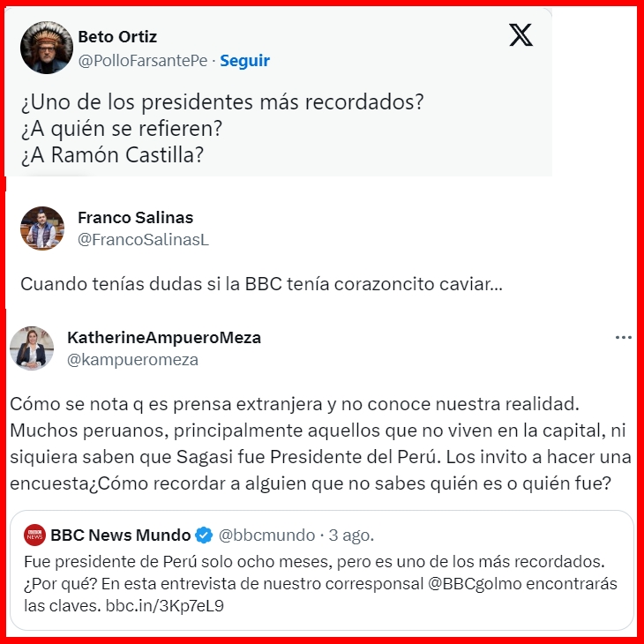Open Beto Ortiz's tweet text about Ramón Castilla

click(x=222, y=129)
